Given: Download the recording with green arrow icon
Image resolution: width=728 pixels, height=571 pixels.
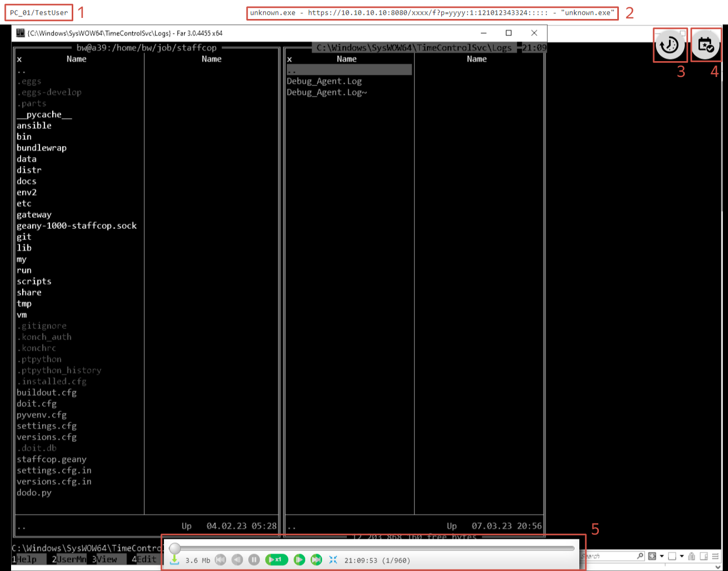Looking at the screenshot, I should point(174,560).
